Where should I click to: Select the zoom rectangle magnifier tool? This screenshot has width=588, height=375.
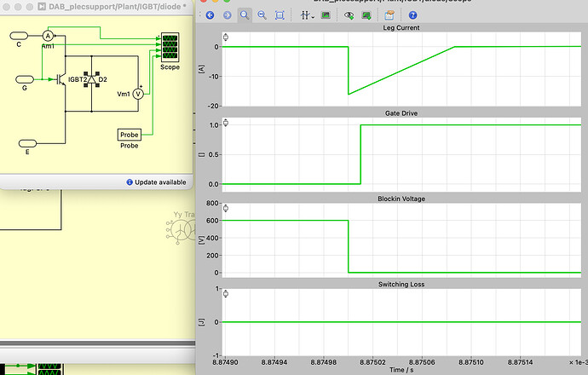[x=245, y=15]
